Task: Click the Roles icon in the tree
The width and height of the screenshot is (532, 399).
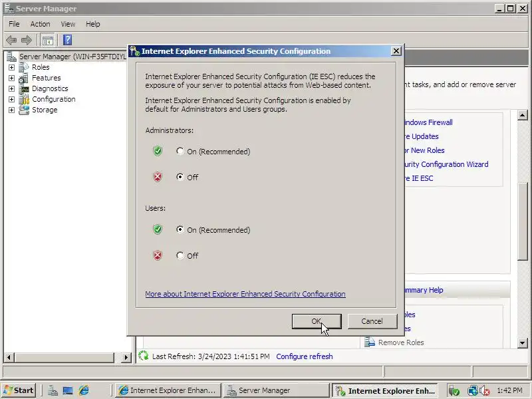Action: (x=24, y=67)
